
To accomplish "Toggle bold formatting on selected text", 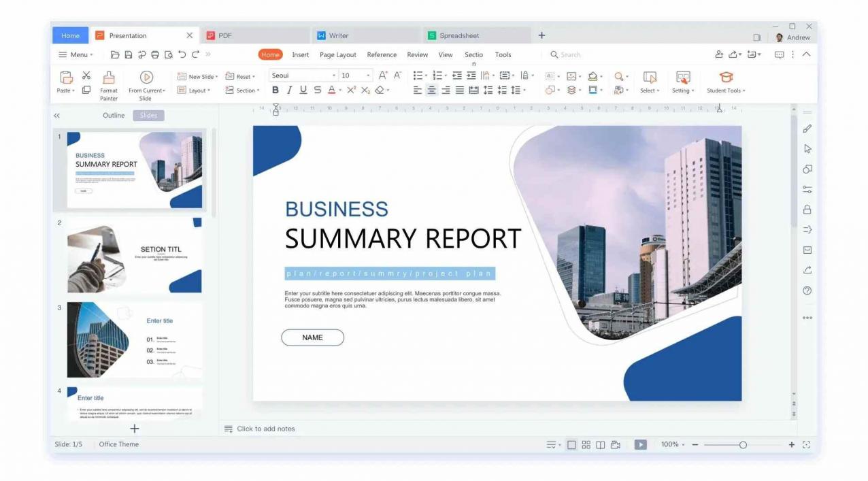I will pos(275,89).
